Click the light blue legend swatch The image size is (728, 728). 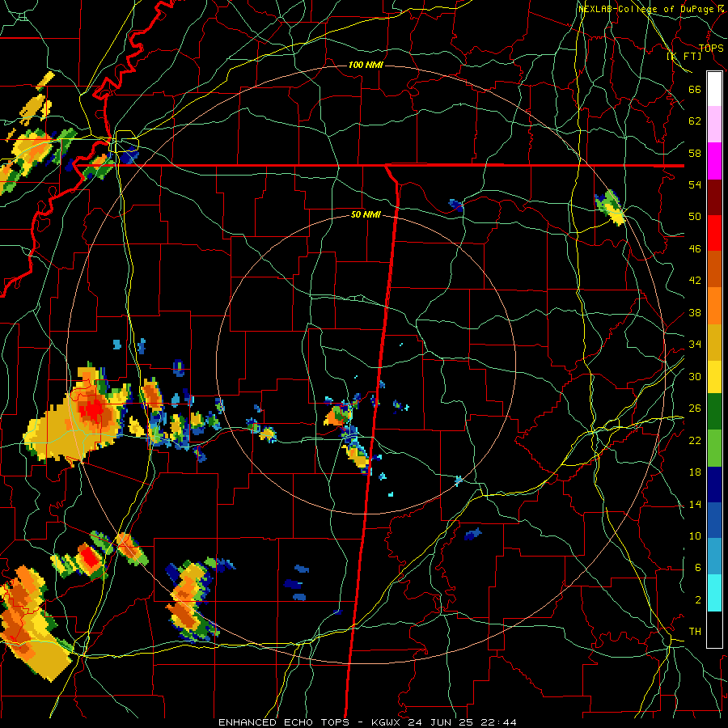coord(714,557)
